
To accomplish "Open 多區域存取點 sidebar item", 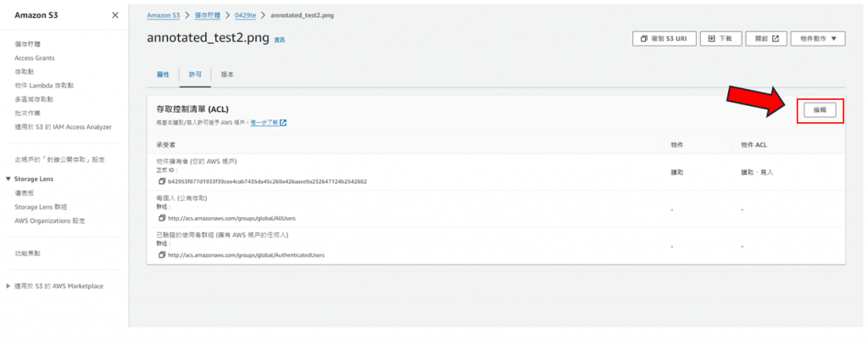I will [34, 99].
